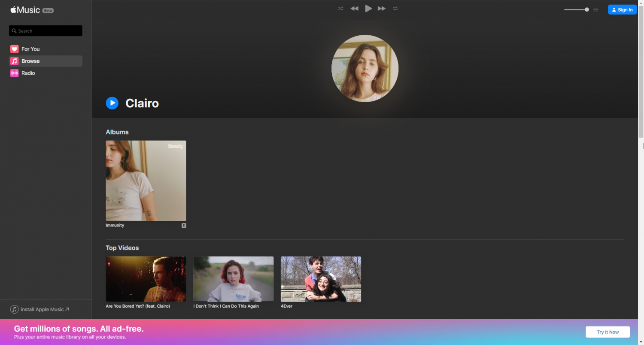Click the Try It Now button
The image size is (644, 345).
[608, 332]
